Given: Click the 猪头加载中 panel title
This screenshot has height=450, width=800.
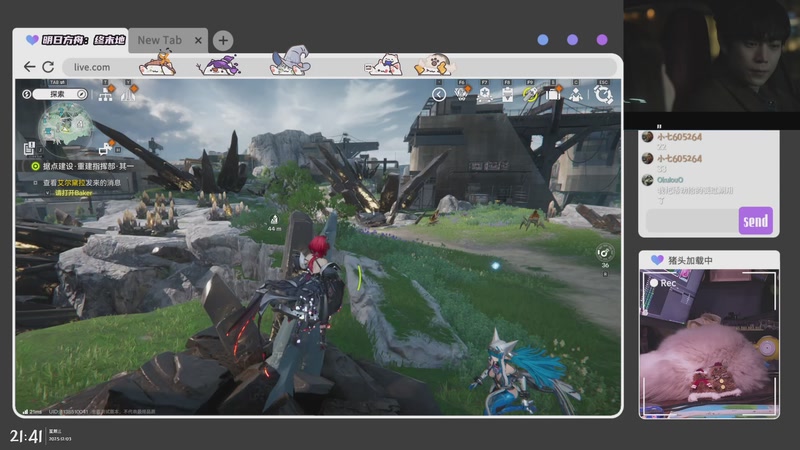Looking at the screenshot, I should (x=690, y=260).
